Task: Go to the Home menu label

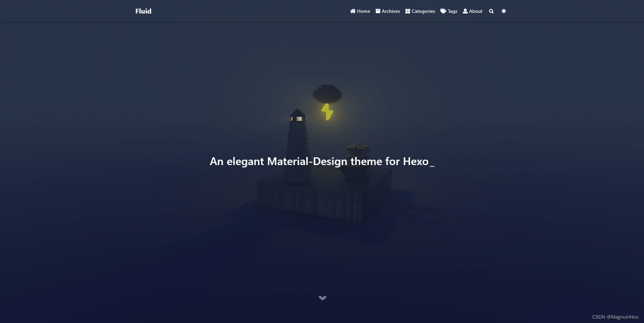Action: pos(364,11)
